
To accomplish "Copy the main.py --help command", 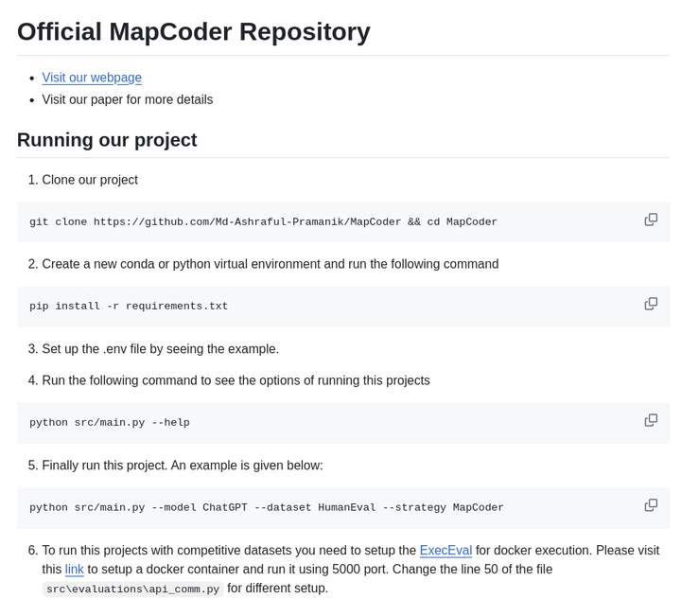I will click(x=651, y=420).
